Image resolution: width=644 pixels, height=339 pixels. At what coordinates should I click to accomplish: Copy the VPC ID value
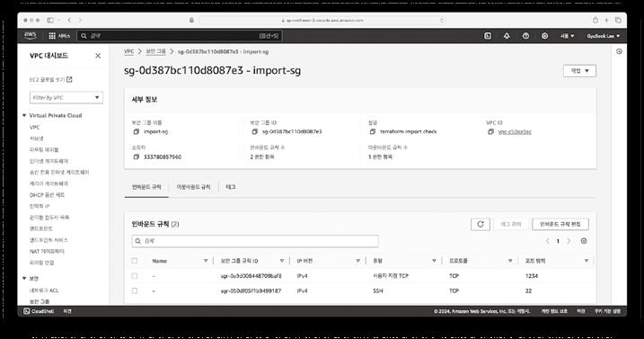point(490,131)
